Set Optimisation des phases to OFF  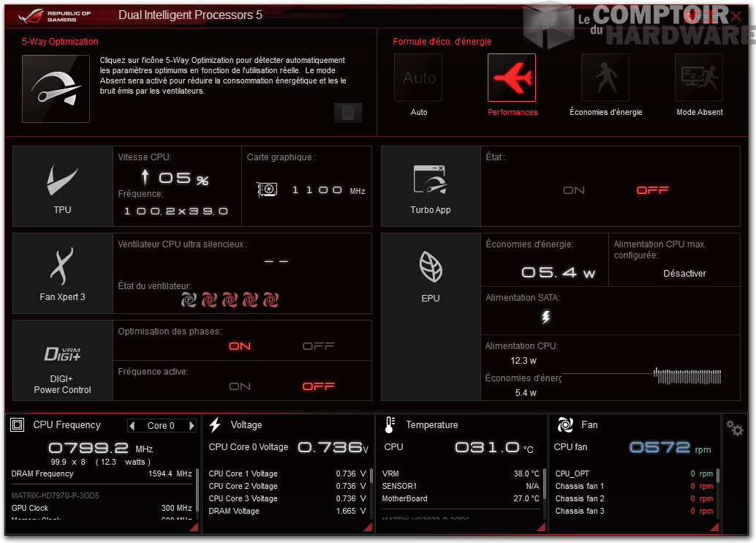click(318, 346)
